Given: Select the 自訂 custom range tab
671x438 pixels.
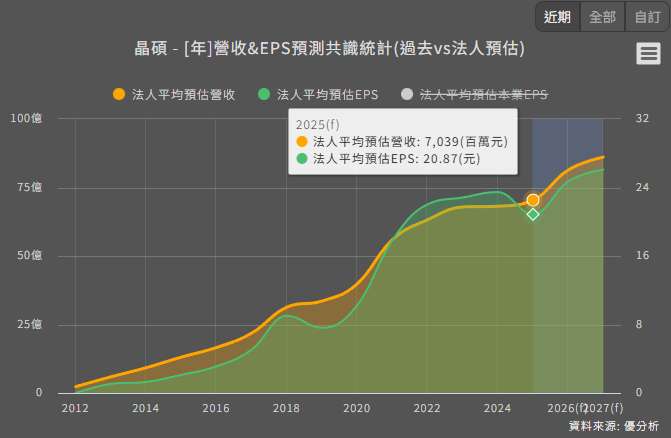Looking at the screenshot, I should tap(647, 17).
